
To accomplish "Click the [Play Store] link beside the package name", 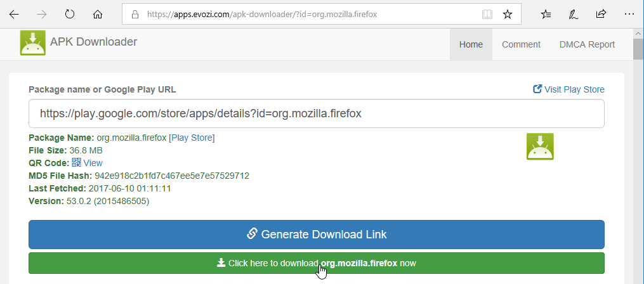I will (192, 138).
